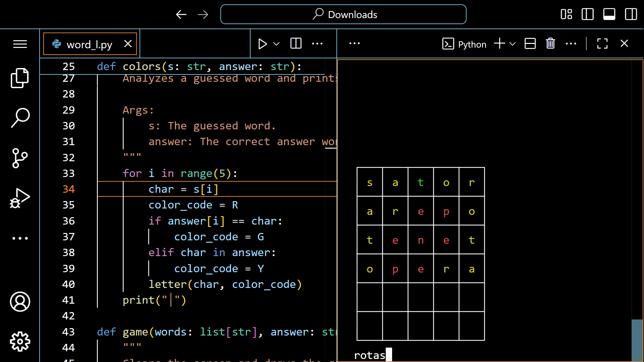Open the Explorer view in activity bar
644x362 pixels.
[x=20, y=78]
